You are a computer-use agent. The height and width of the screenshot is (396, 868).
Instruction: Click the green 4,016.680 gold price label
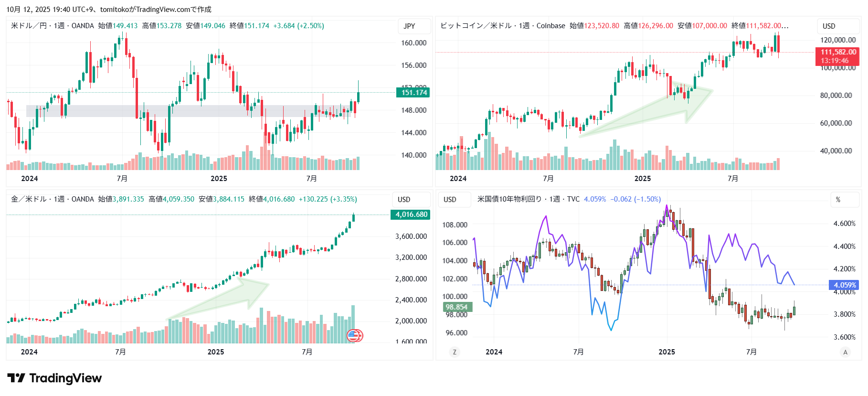pos(411,214)
